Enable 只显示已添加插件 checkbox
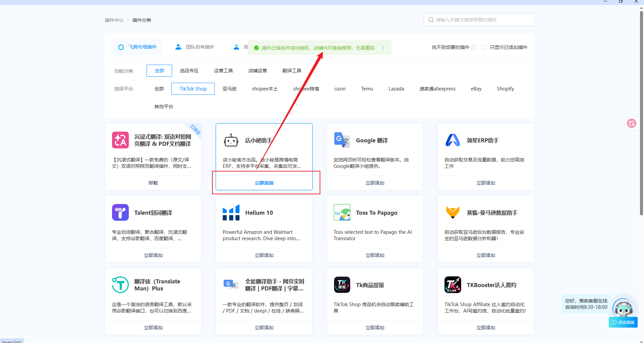 point(484,47)
